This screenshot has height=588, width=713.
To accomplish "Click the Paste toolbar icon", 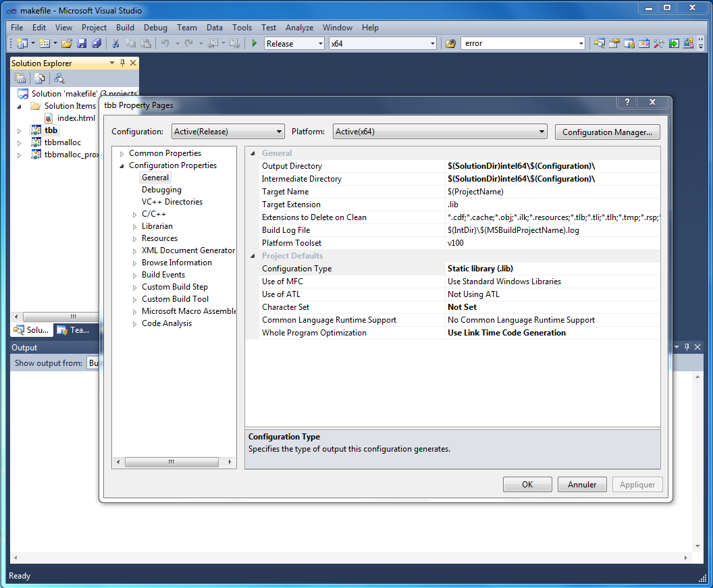I will pyautogui.click(x=146, y=43).
